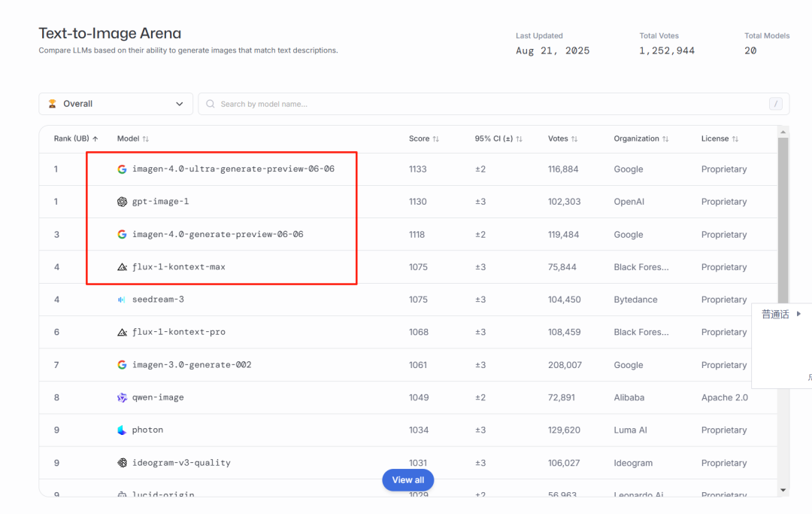
Task: Click the Luma AI organization cell
Action: coord(630,430)
